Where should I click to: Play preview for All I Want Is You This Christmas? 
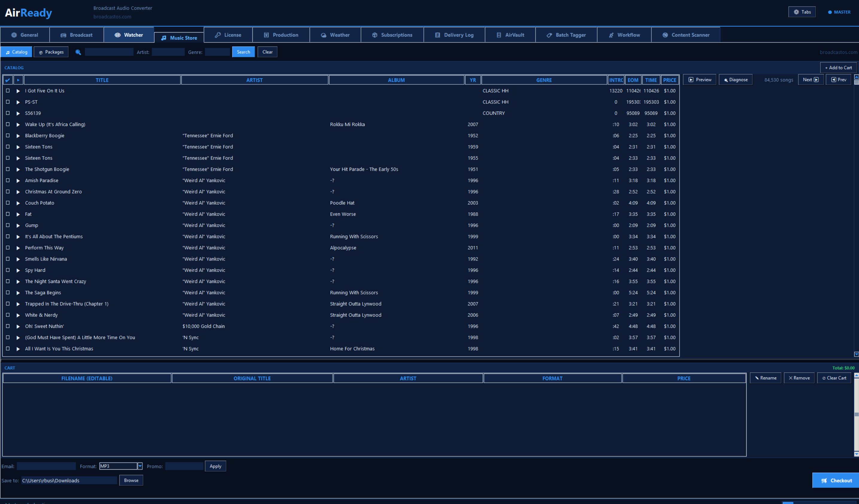pos(18,349)
